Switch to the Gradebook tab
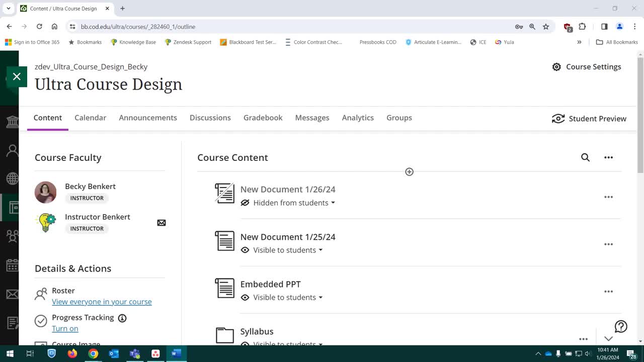This screenshot has height=362, width=644. [x=263, y=118]
